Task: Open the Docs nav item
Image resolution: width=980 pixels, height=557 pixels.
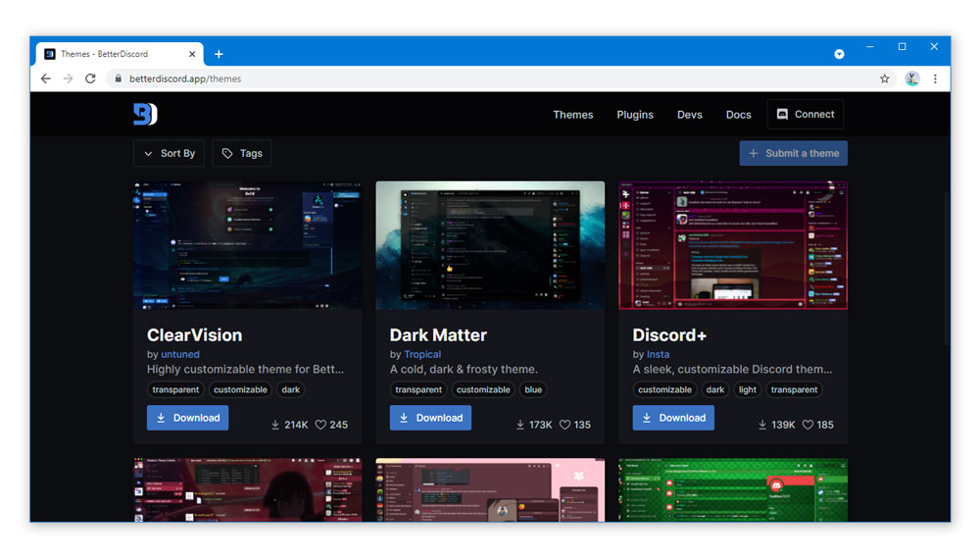Action: pyautogui.click(x=738, y=115)
